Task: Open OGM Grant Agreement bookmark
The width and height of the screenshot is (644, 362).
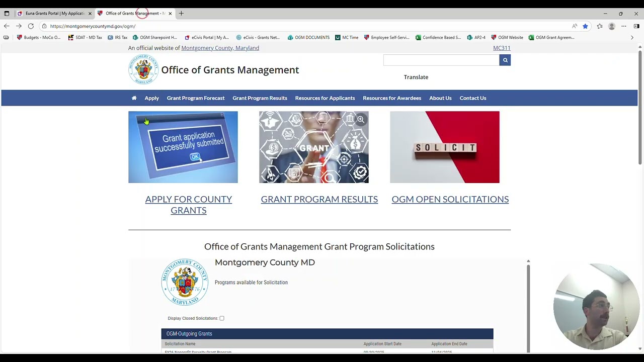Action: 551,37
